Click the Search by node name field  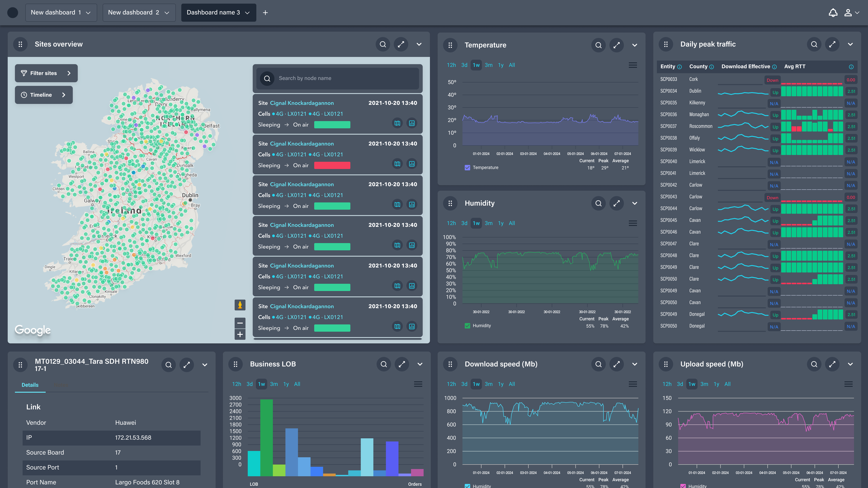[x=344, y=78]
